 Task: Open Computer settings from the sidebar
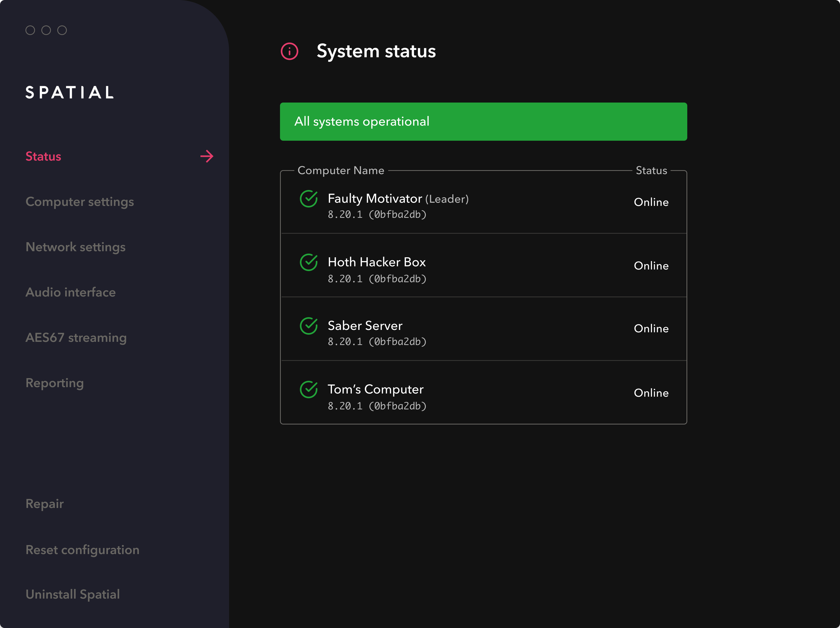point(80,201)
